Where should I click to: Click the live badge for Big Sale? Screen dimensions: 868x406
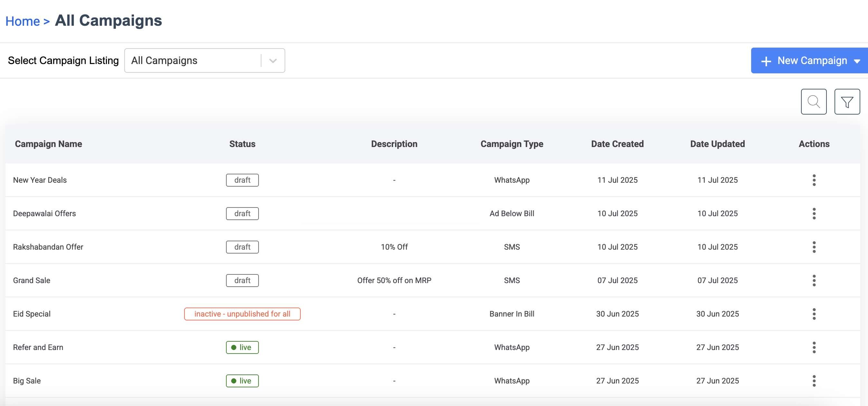[x=242, y=381]
